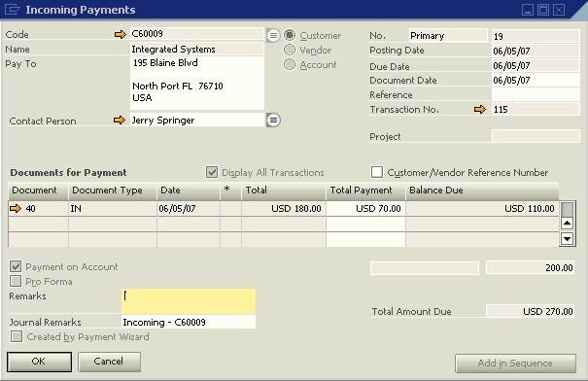Viewport: 588px width, 381px height.
Task: Click the empty Reference field
Action: 536,94
